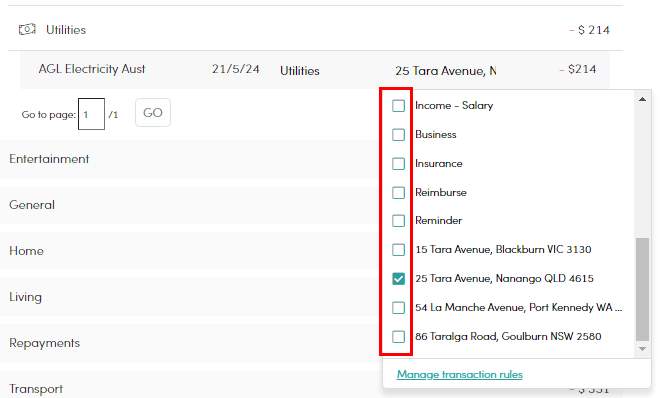
Task: Open Utilities category dropdown in AGL row
Action: 300,71
